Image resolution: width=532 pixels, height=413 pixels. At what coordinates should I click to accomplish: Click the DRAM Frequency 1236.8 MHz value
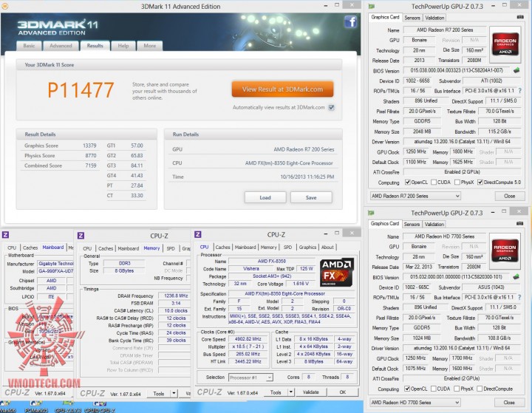(x=176, y=296)
